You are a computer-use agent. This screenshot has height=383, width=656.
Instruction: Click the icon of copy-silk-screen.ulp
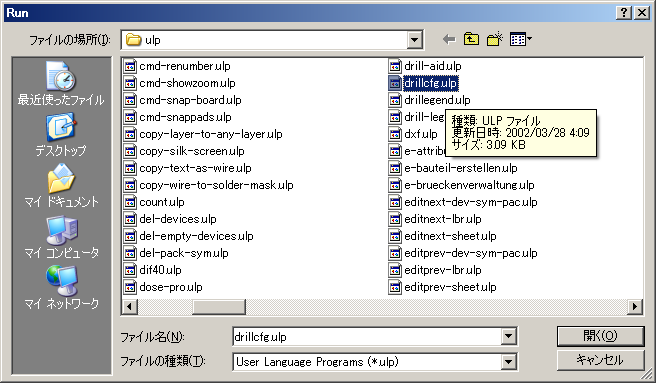[x=130, y=152]
